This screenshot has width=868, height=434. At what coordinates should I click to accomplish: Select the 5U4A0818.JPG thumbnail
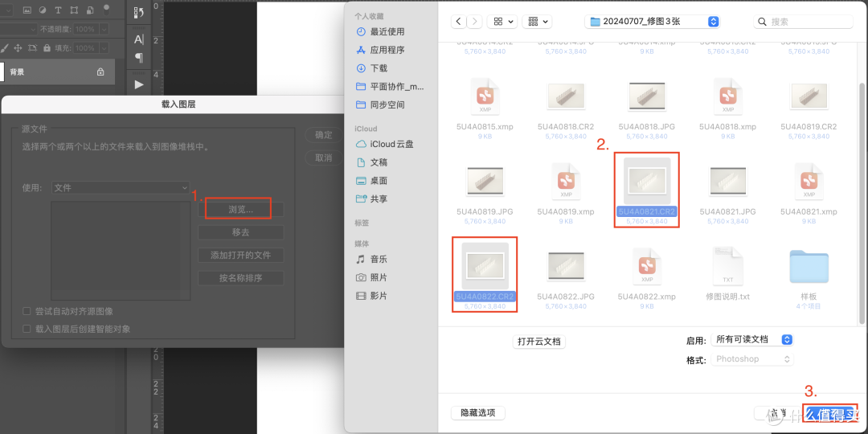[647, 96]
